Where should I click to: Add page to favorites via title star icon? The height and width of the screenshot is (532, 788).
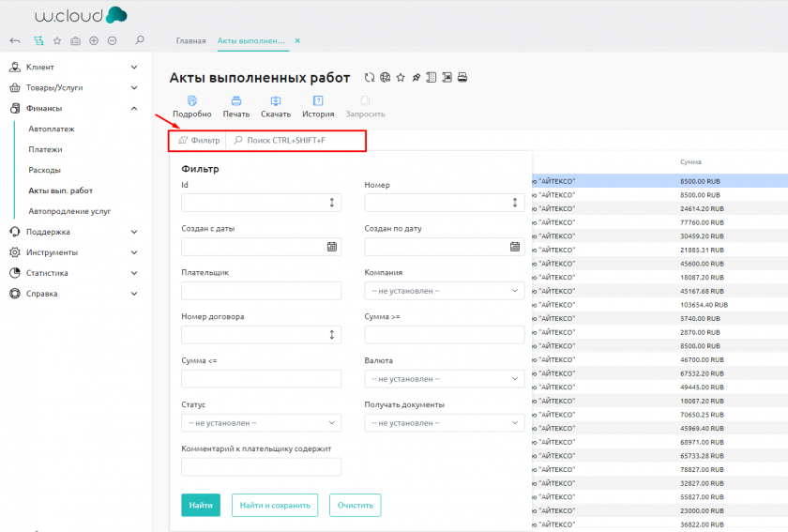(401, 78)
